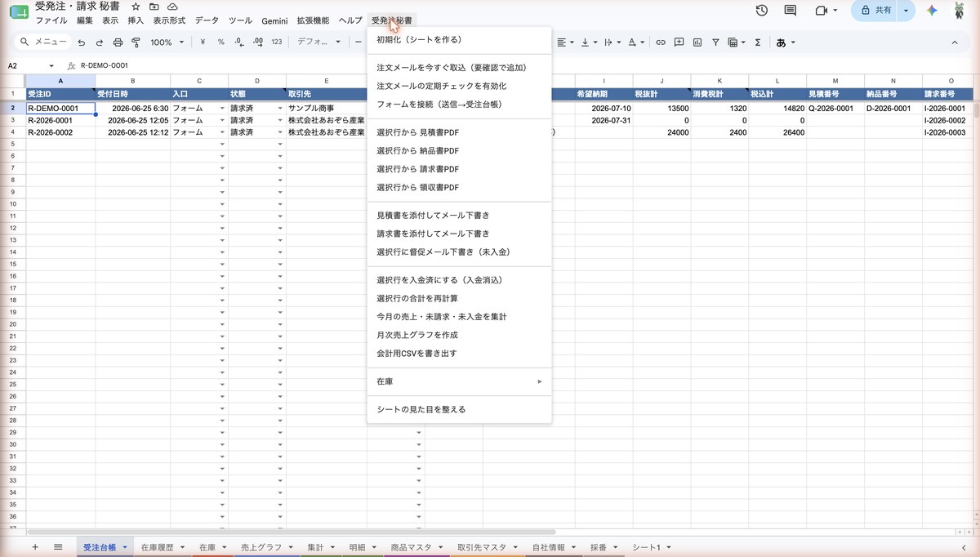Switch to the 取引先マスタ sheet tab
Screen dimensions: 980x557
click(x=487, y=547)
